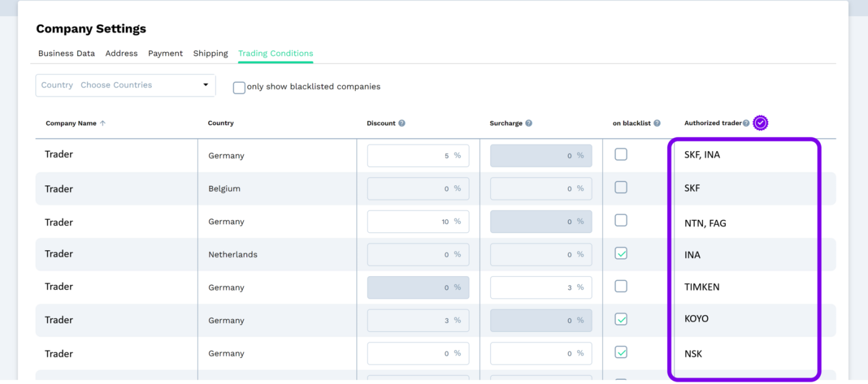Click surcharge field in the SKF, INA row
This screenshot has height=384, width=868.
541,155
